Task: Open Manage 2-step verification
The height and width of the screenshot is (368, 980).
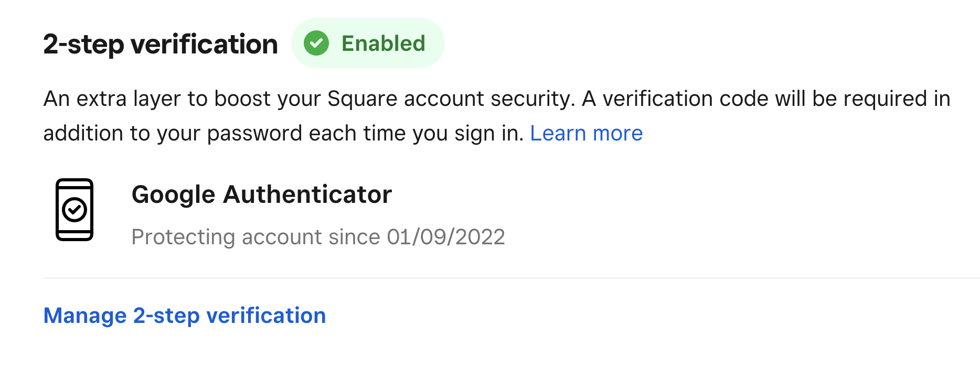Action: coord(185,316)
